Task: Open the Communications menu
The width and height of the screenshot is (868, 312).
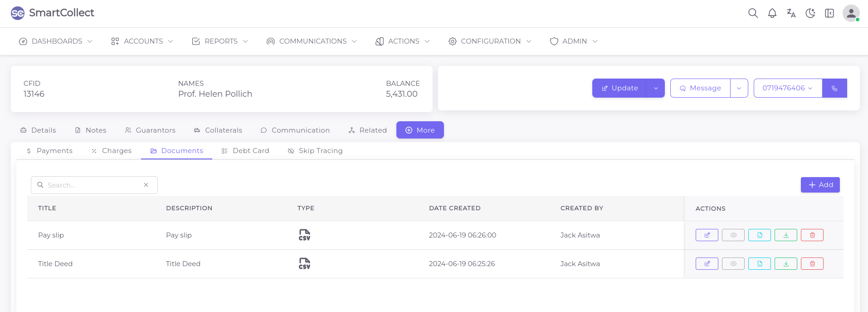Action: (312, 41)
